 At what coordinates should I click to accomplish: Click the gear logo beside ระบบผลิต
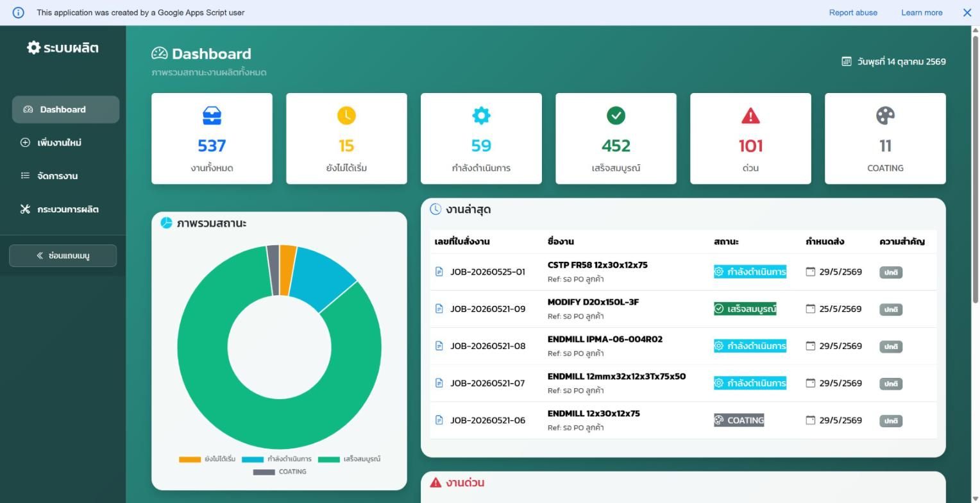pyautogui.click(x=33, y=47)
